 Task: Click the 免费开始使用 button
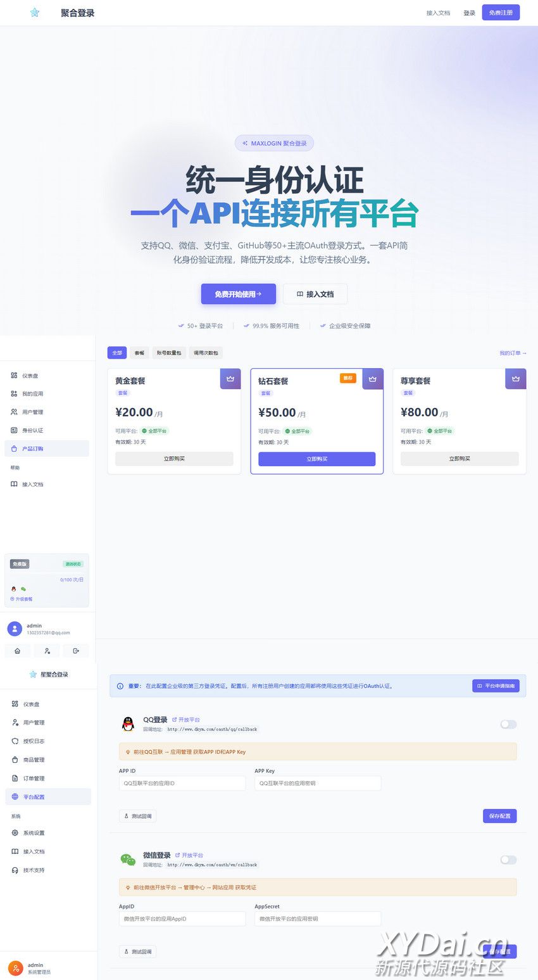pos(238,294)
